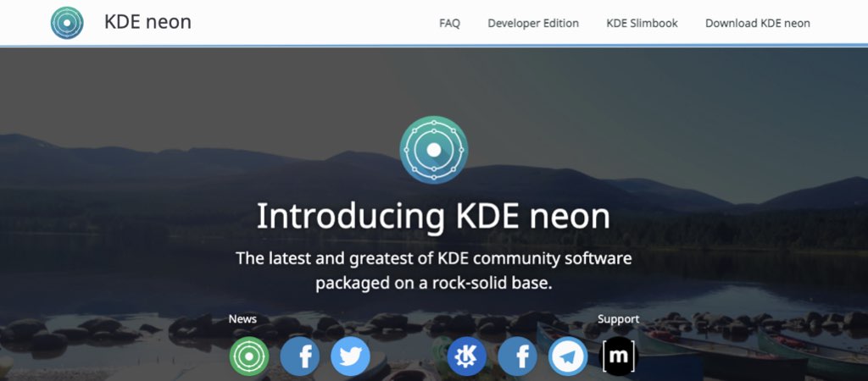Open the green neon blog news icon
The width and height of the screenshot is (868, 381).
[x=249, y=356]
